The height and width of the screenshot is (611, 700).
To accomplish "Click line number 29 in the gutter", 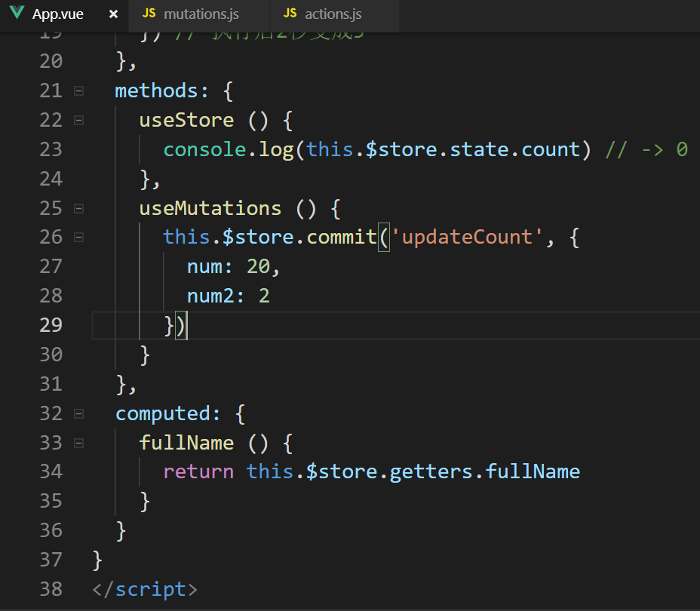I will pos(51,325).
